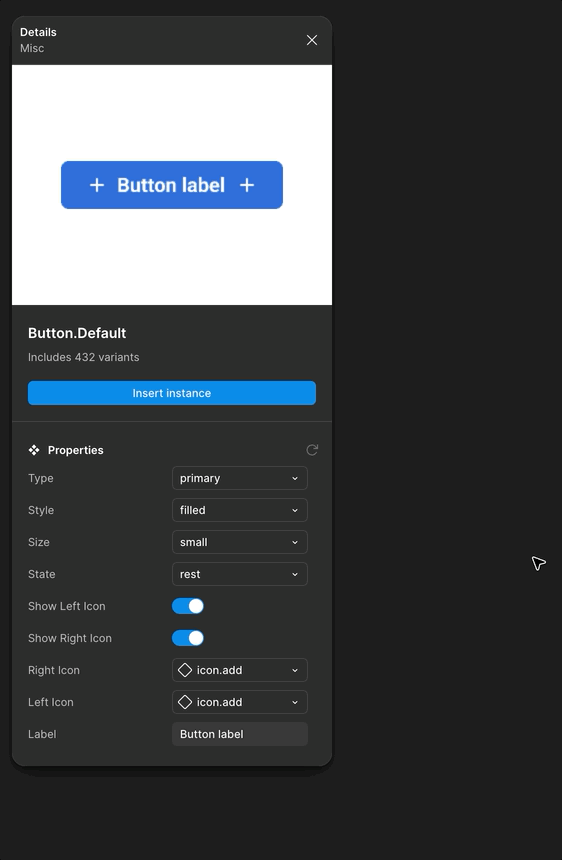Open the Type dropdown set to primary

tap(240, 478)
